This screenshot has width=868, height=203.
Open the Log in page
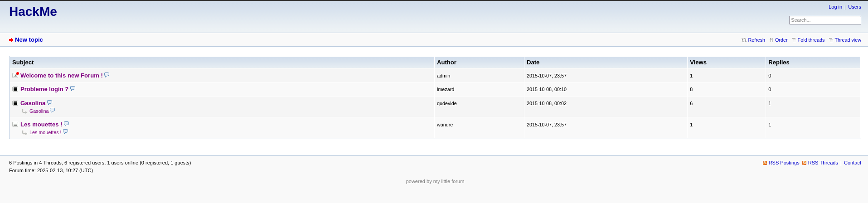[835, 7]
